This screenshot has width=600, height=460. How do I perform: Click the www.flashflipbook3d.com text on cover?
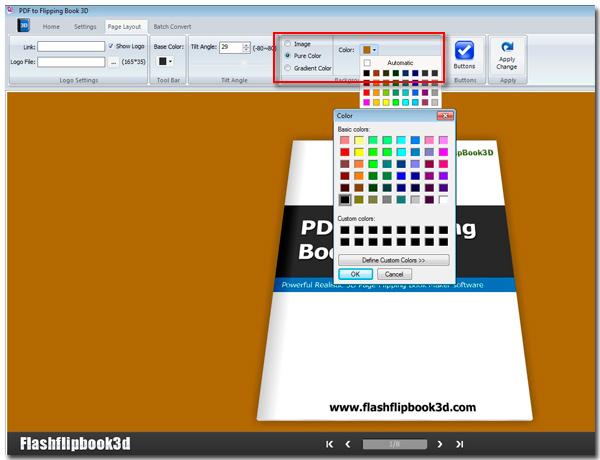[403, 407]
